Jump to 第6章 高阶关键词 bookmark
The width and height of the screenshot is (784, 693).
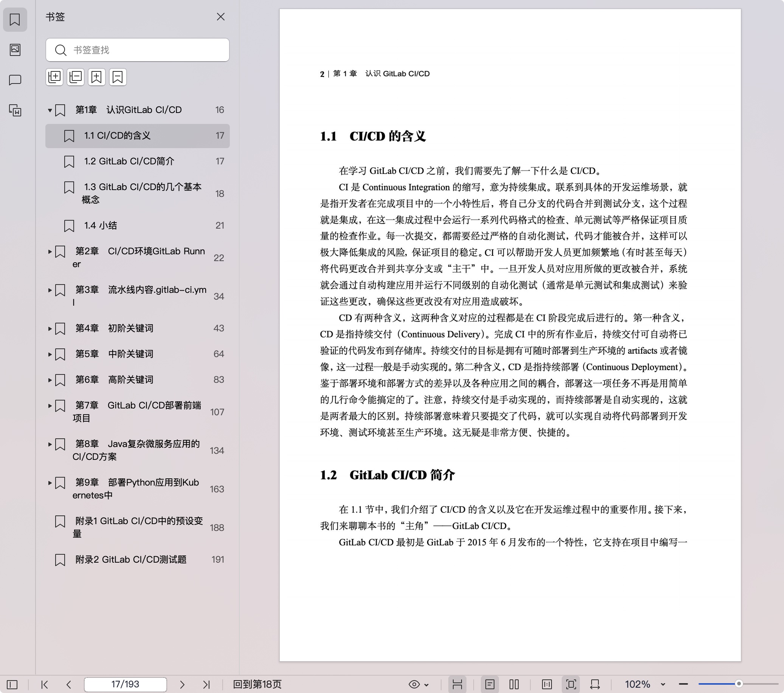(x=137, y=380)
